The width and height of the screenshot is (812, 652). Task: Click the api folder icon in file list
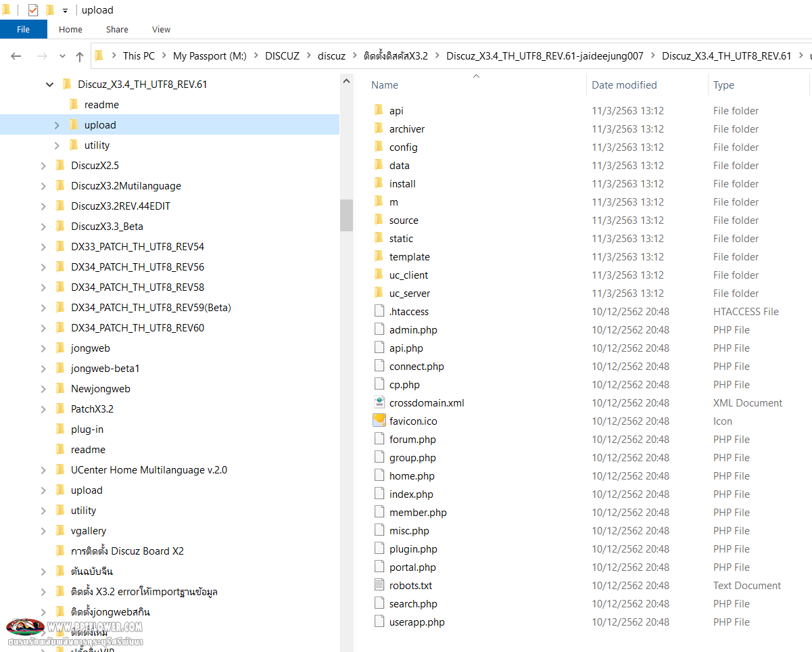pyautogui.click(x=379, y=110)
